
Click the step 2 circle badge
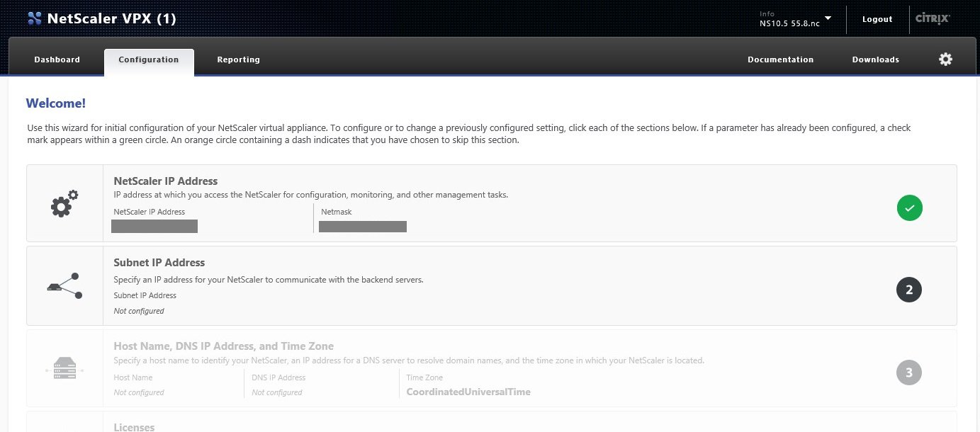[909, 290]
